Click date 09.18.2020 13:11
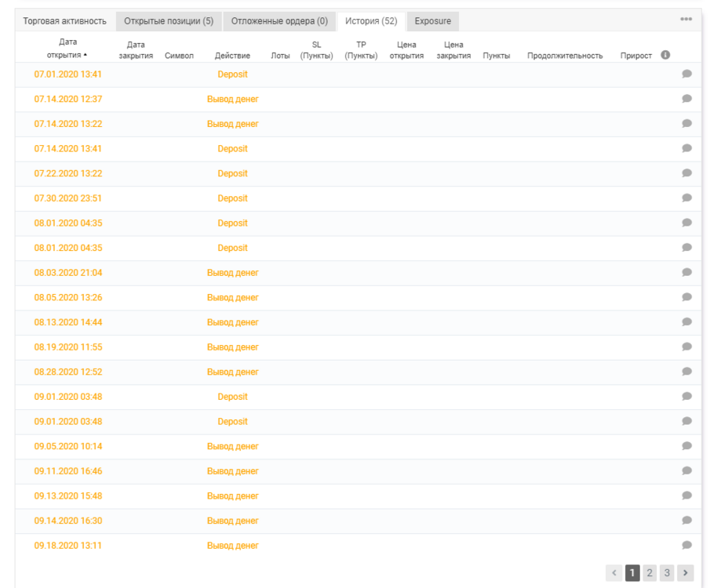 [68, 546]
